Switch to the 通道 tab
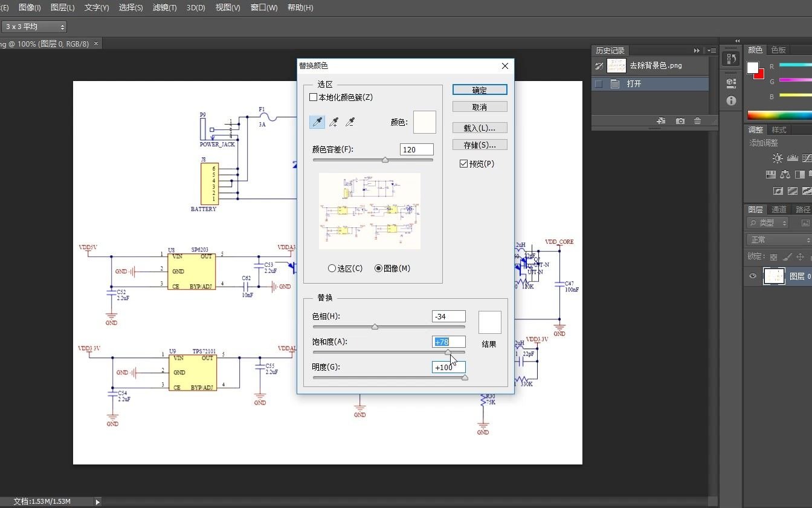The width and height of the screenshot is (812, 508). pos(779,209)
